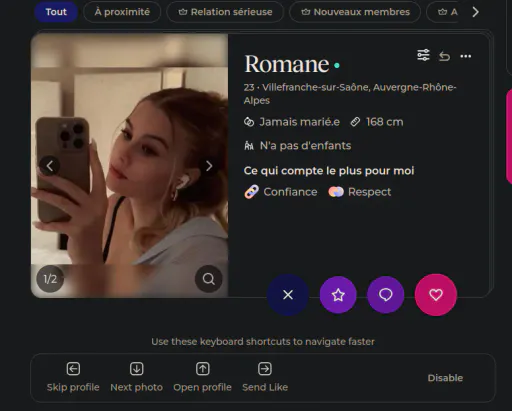This screenshot has height=411, width=512.
Task: Click the Open profile shortcut
Action: coord(202,377)
